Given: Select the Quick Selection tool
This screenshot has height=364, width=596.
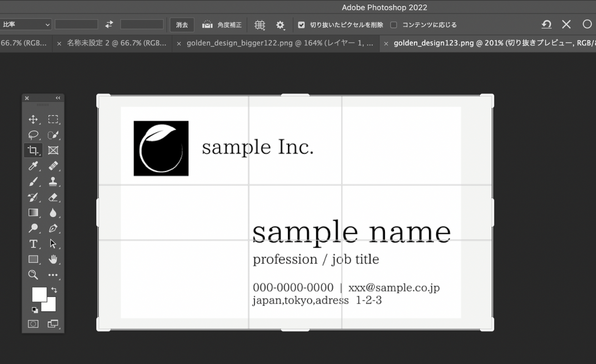Looking at the screenshot, I should (x=53, y=135).
